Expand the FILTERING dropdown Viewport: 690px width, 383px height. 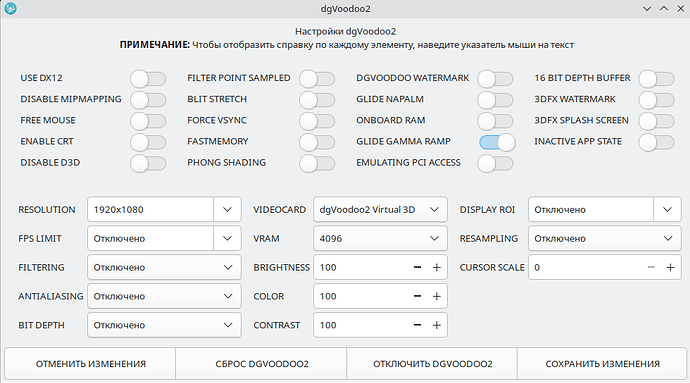pyautogui.click(x=164, y=267)
